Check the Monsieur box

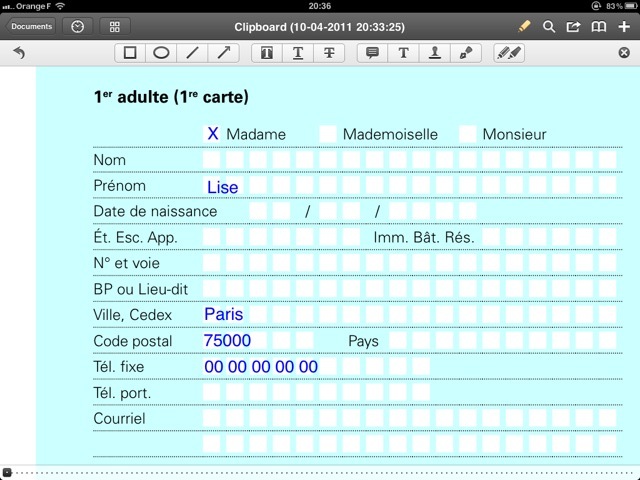[x=468, y=133]
